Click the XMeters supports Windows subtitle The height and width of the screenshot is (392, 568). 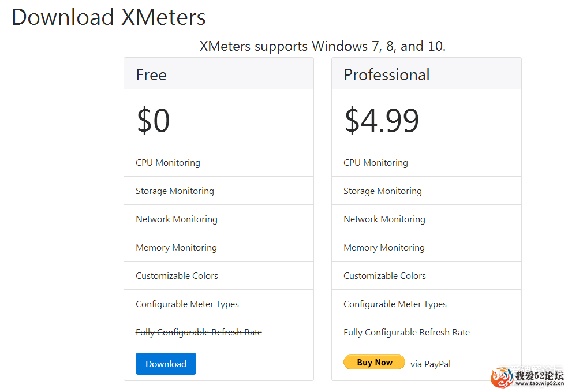(323, 46)
